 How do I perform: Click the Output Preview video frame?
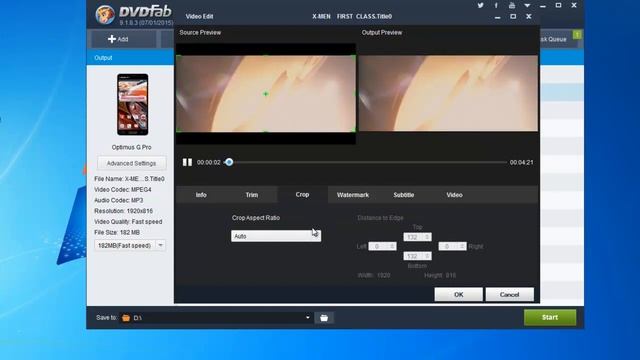pyautogui.click(x=448, y=93)
